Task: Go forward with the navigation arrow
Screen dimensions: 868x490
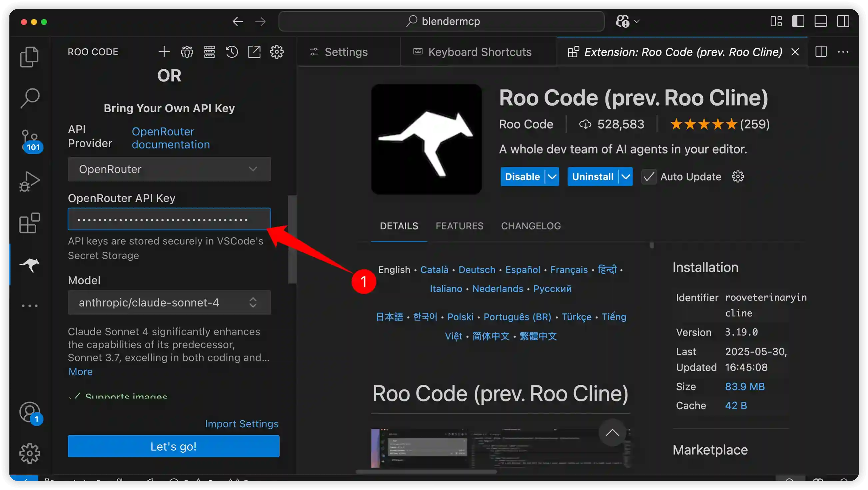Action: 260,22
